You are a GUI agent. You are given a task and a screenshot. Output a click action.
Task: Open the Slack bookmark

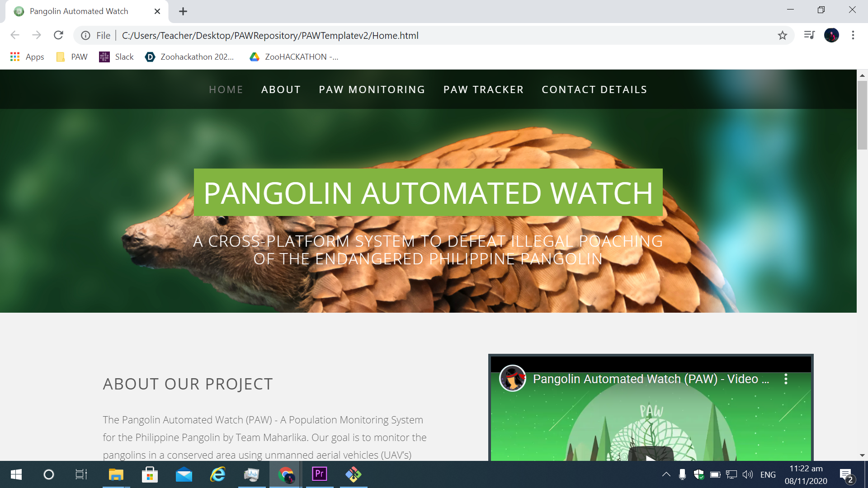(116, 57)
